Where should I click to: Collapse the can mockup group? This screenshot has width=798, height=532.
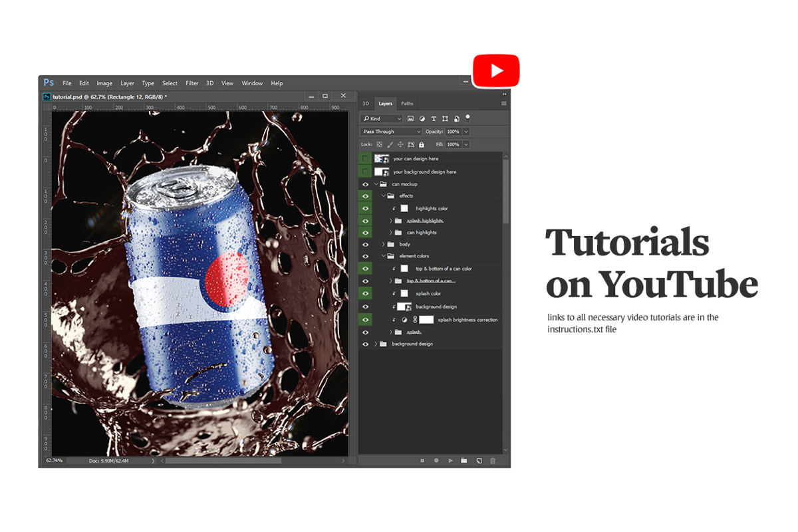[376, 184]
